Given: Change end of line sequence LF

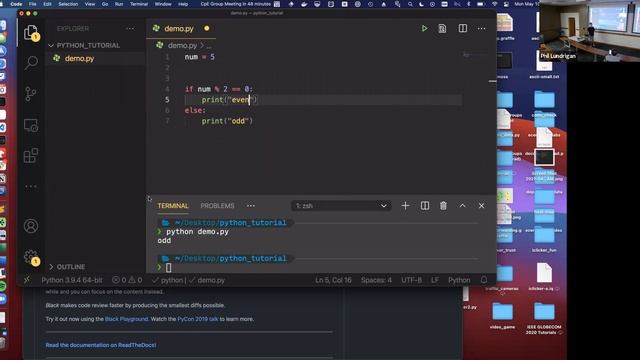Looking at the screenshot, I should pyautogui.click(x=435, y=280).
